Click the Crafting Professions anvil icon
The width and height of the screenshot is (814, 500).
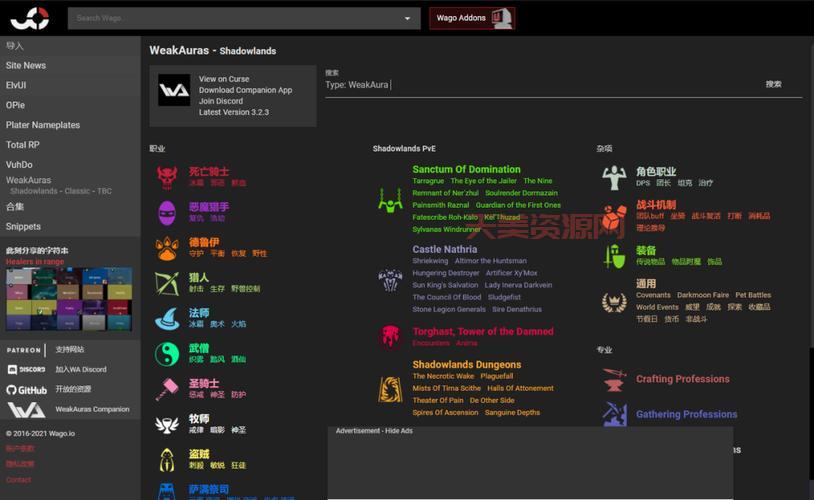click(x=614, y=379)
